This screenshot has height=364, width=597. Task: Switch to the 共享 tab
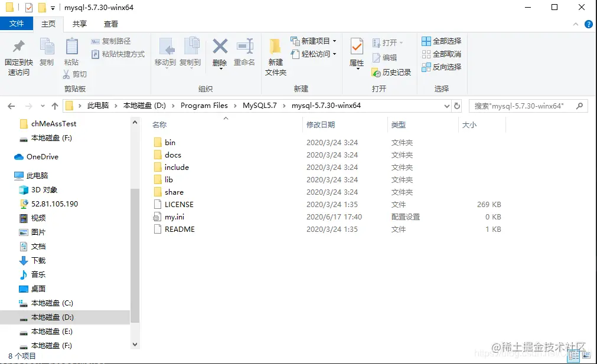click(79, 24)
